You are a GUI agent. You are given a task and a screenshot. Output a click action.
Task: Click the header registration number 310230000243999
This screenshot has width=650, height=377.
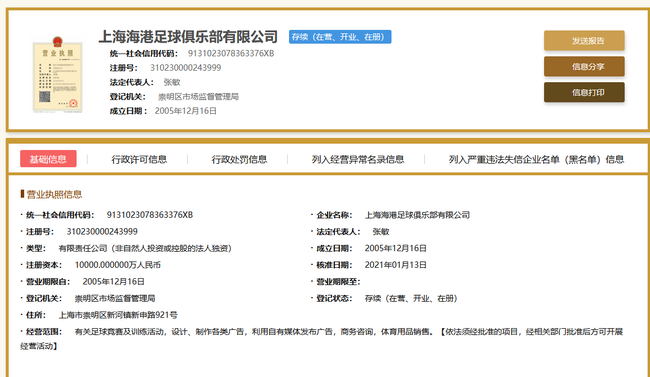click(185, 68)
